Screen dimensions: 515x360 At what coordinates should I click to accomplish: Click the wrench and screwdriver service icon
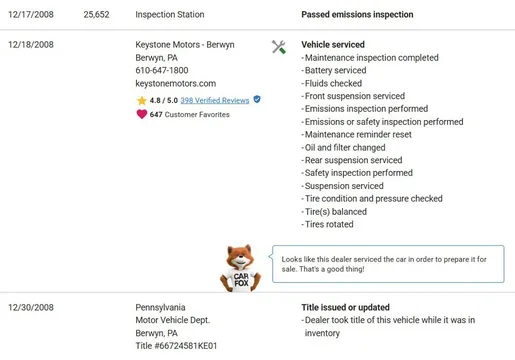[x=279, y=47]
